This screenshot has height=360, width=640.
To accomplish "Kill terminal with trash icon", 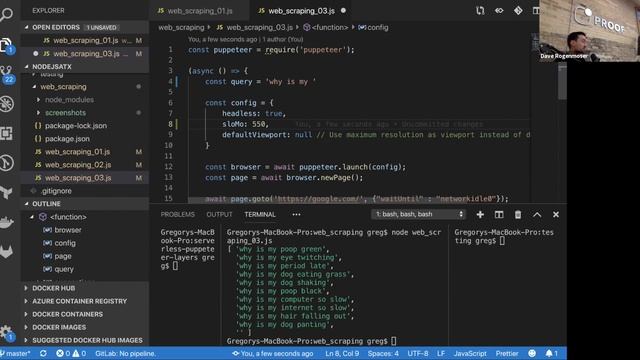I will point(518,215).
